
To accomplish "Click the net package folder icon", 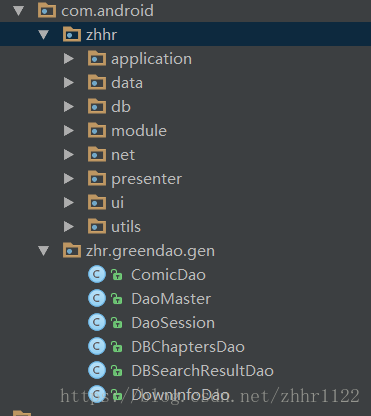I will pyautogui.click(x=97, y=154).
